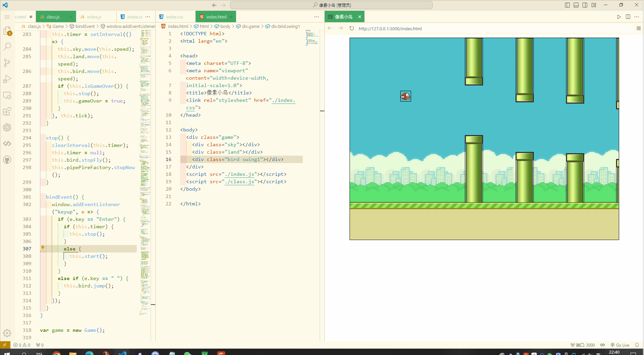Open the Windows Start button

[x=7, y=353]
